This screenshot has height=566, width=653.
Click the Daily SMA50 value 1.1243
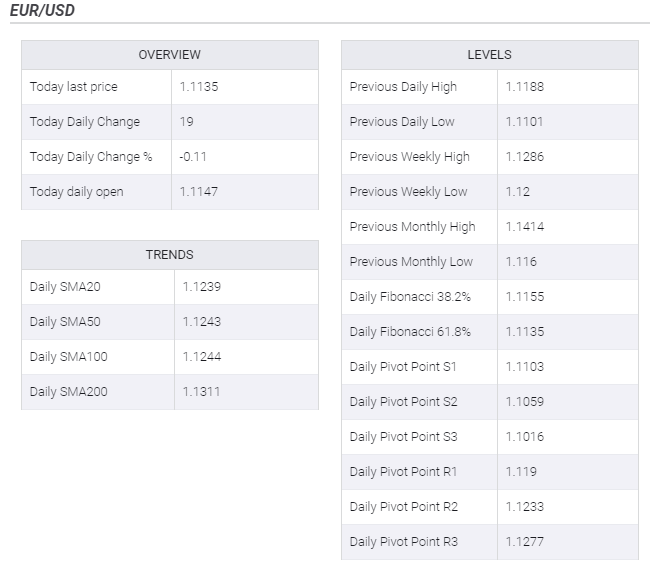[x=201, y=322]
